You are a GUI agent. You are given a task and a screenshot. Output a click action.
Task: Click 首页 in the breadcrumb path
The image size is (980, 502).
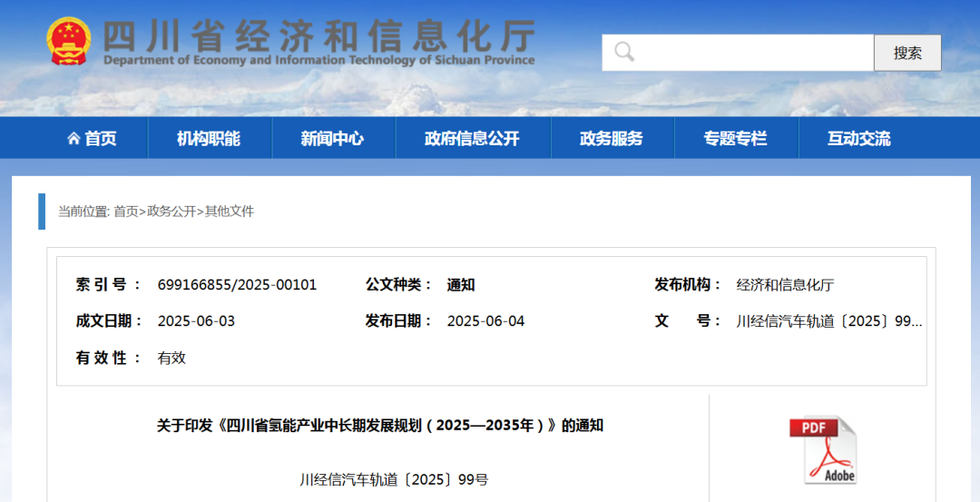tap(125, 212)
